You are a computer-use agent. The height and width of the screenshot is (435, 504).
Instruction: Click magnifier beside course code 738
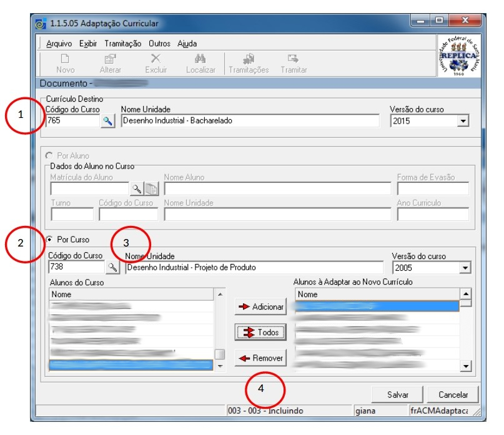[x=112, y=268]
